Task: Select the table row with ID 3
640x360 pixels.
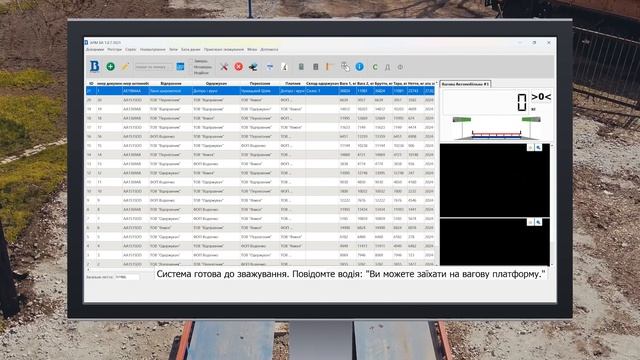Action: point(260,255)
